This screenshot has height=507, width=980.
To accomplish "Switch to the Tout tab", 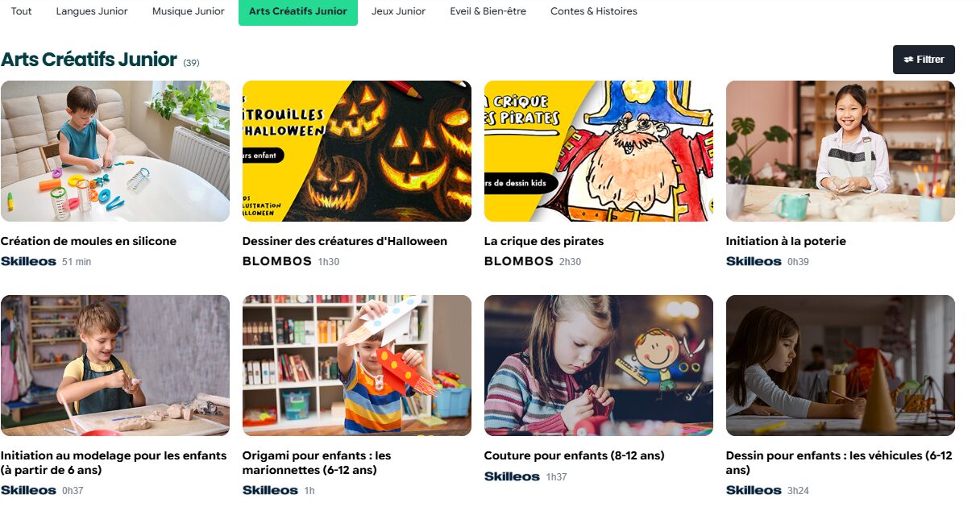I will click(22, 11).
